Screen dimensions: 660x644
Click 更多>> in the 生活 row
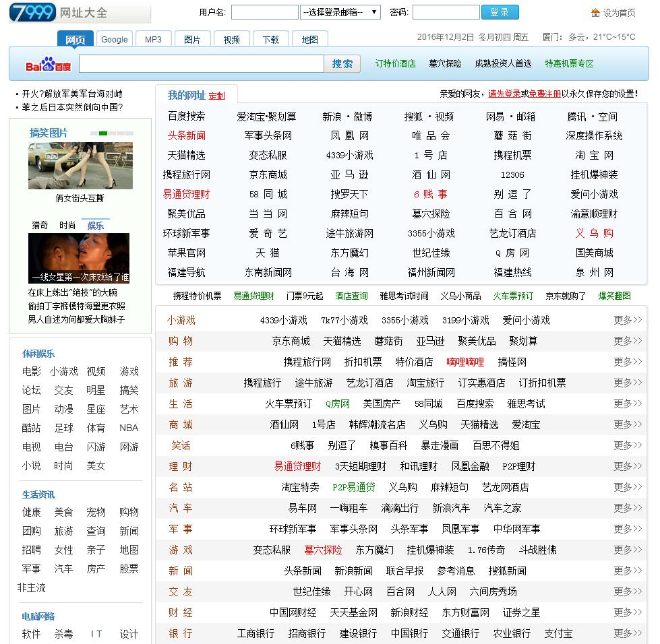click(628, 404)
